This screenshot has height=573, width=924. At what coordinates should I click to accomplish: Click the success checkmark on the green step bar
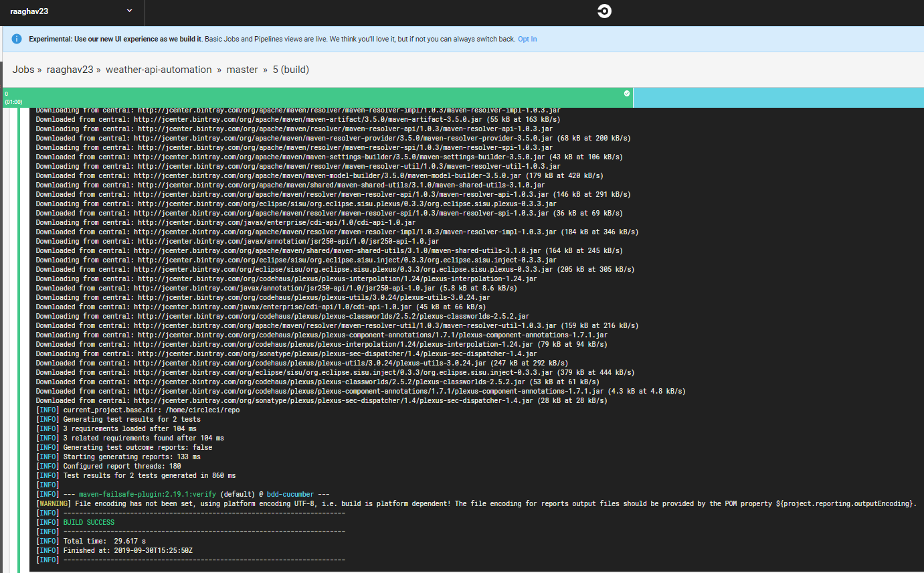coord(626,94)
